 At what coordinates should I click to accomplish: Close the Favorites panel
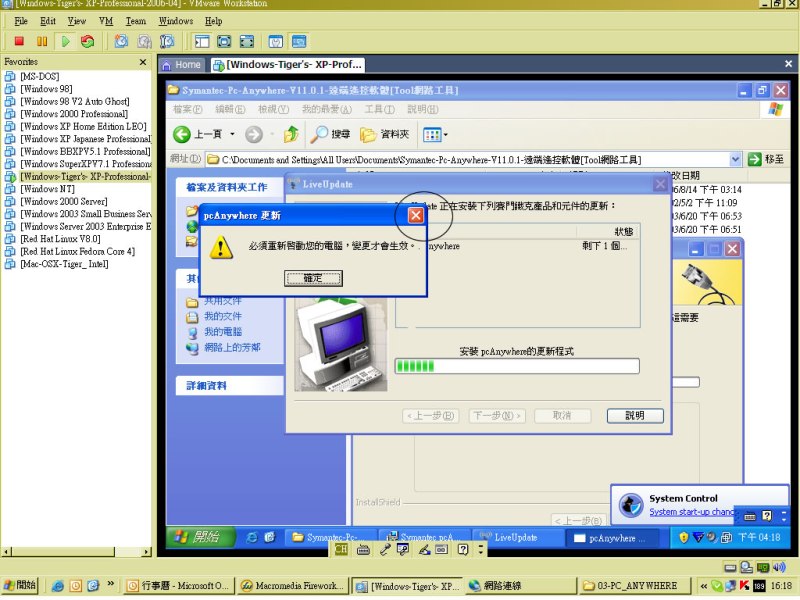[143, 62]
